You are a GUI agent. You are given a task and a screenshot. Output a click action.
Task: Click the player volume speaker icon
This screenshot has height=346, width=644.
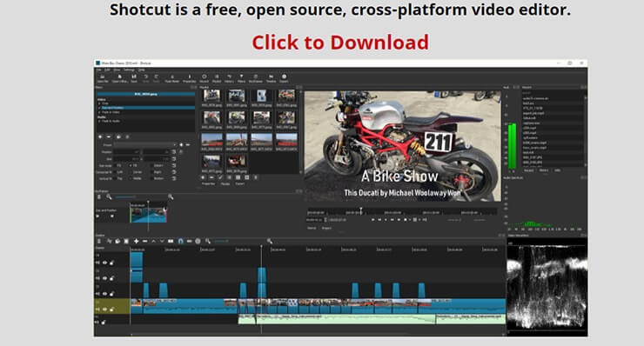(x=425, y=220)
